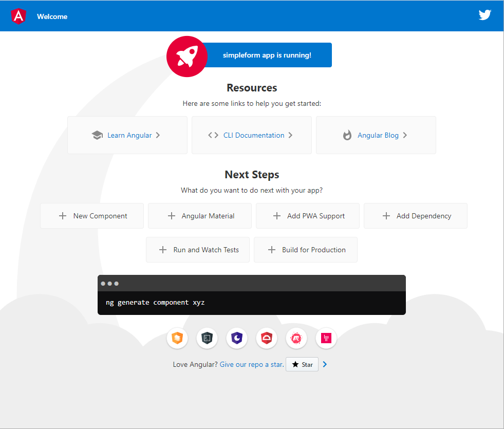
Task: Click plus icon on New Component card
Action: pos(63,216)
